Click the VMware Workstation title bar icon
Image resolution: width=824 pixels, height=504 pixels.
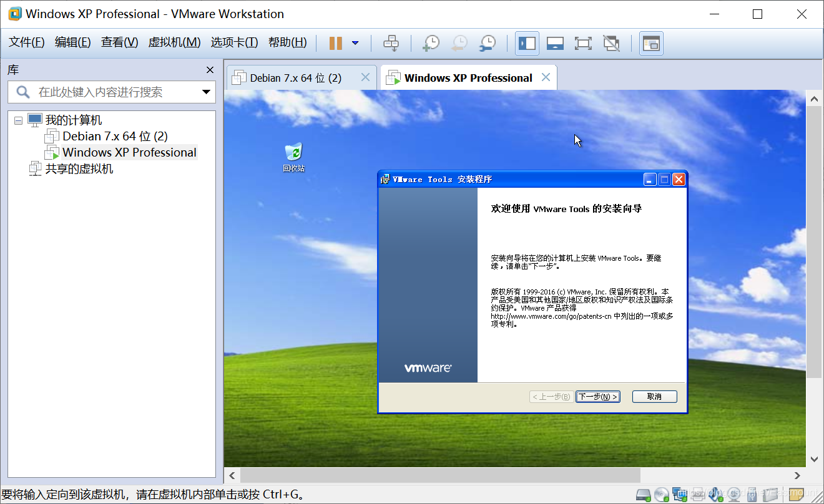(14, 14)
